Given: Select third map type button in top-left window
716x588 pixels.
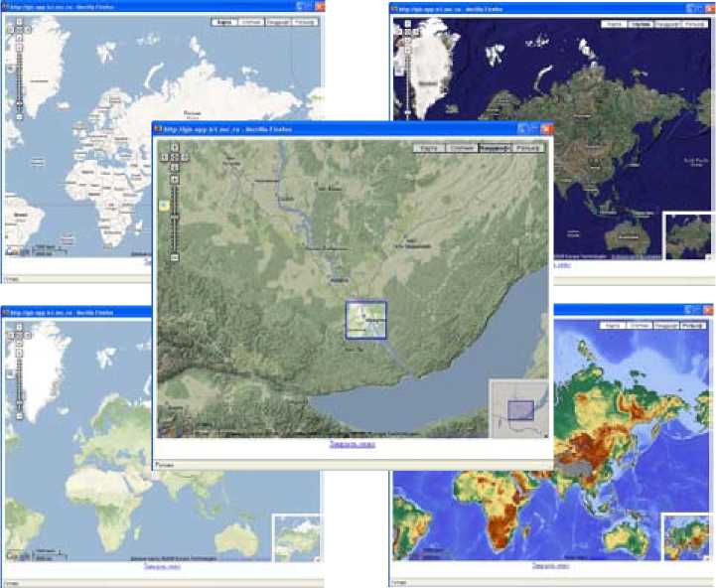Looking at the screenshot, I should [x=278, y=22].
